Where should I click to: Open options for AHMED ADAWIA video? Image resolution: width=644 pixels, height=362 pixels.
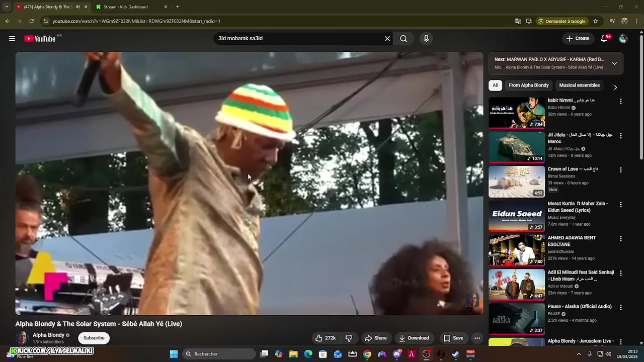[620, 239]
